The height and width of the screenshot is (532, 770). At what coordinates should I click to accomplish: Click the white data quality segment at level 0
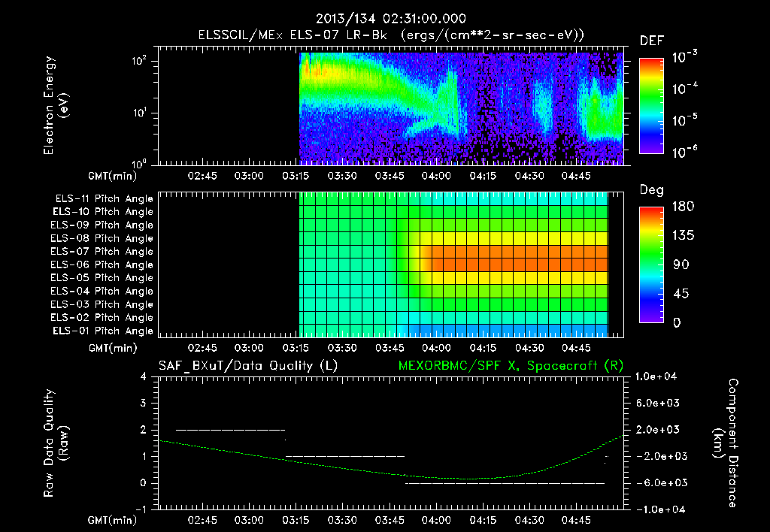point(505,483)
